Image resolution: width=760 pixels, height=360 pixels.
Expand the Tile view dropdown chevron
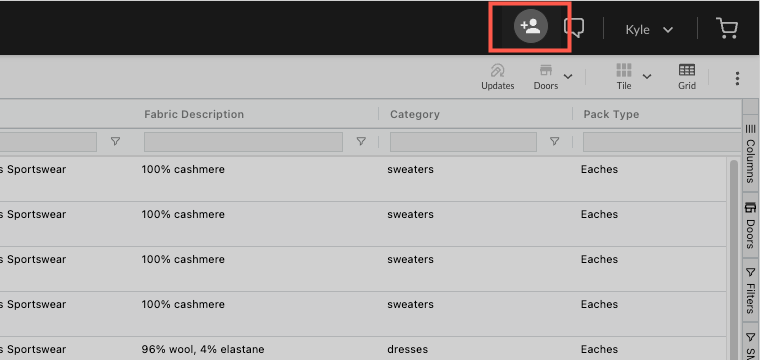(x=647, y=77)
